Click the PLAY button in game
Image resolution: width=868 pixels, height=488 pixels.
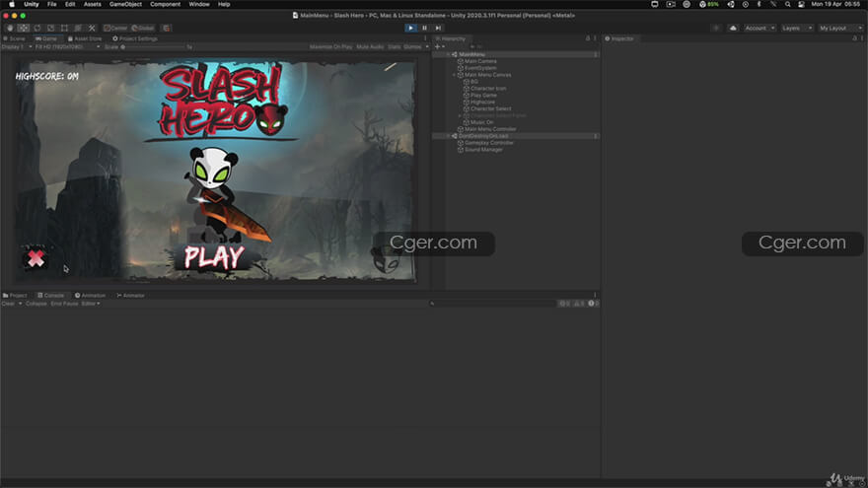214,257
